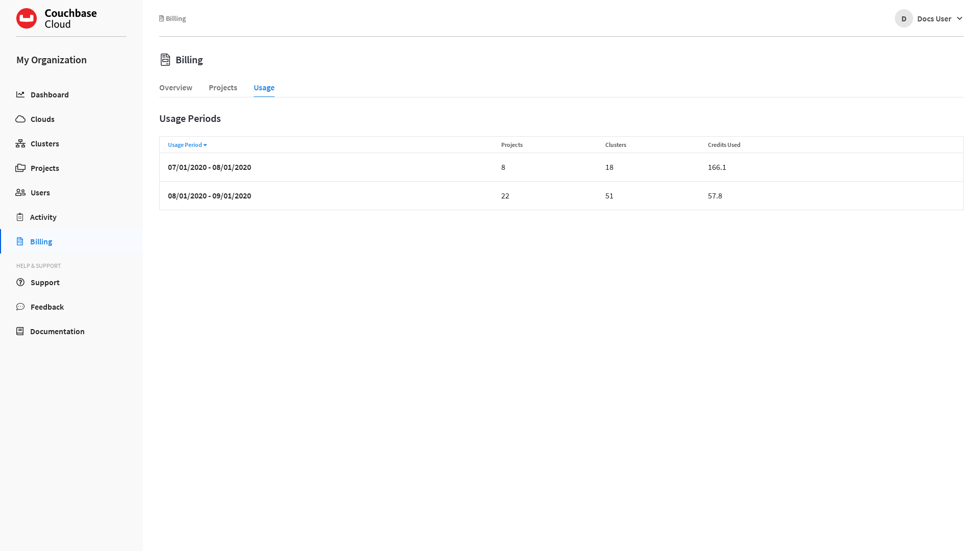Open the Documentation book icon

click(x=20, y=331)
